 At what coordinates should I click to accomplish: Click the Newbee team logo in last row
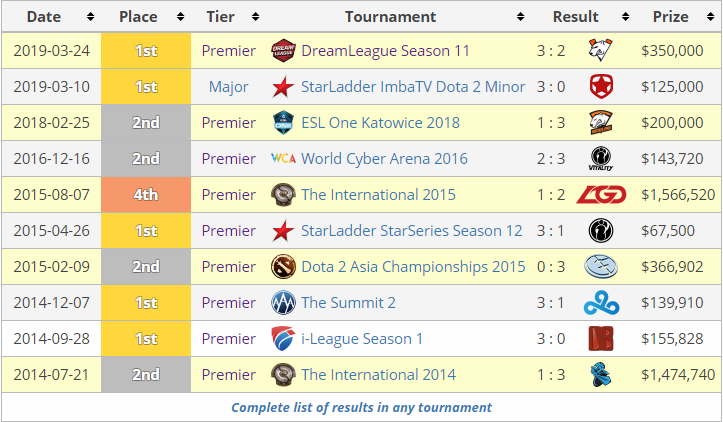click(x=601, y=374)
